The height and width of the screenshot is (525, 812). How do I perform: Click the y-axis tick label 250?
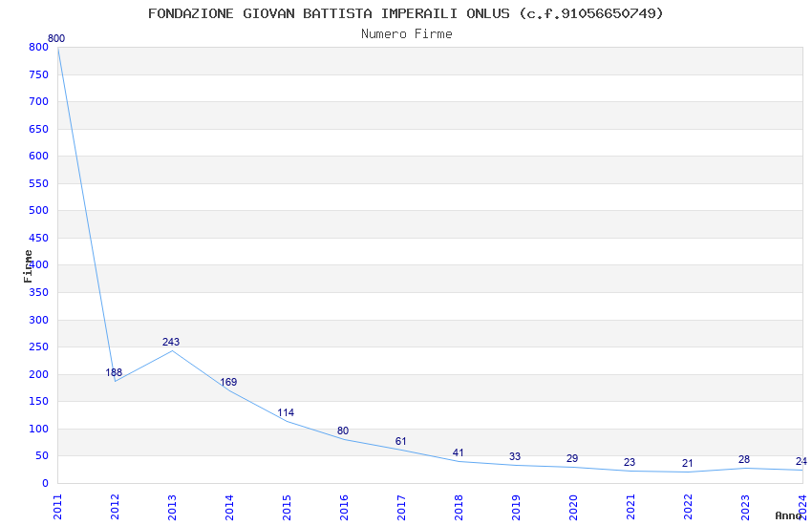click(39, 346)
